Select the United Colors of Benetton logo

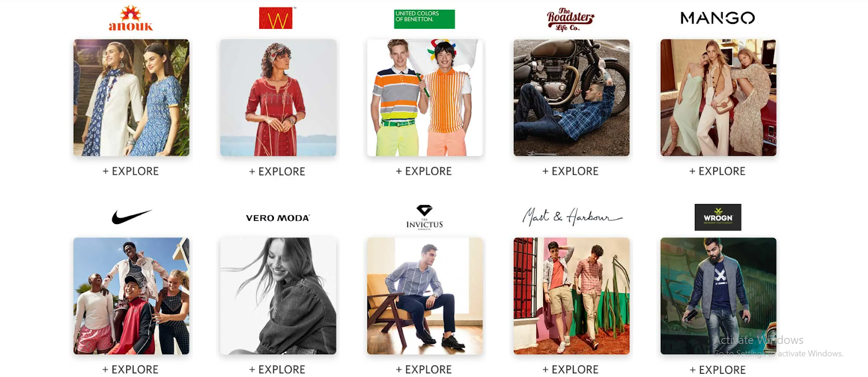tap(424, 19)
